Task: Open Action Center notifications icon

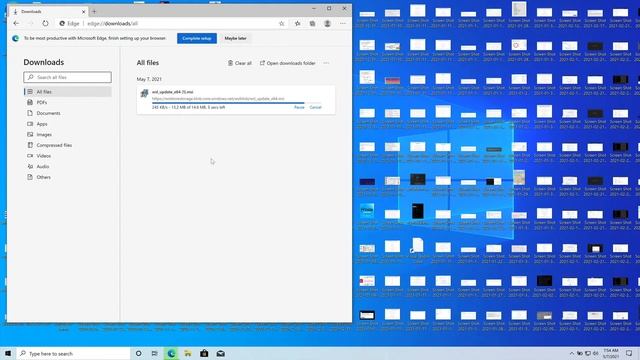Action: click(x=629, y=353)
